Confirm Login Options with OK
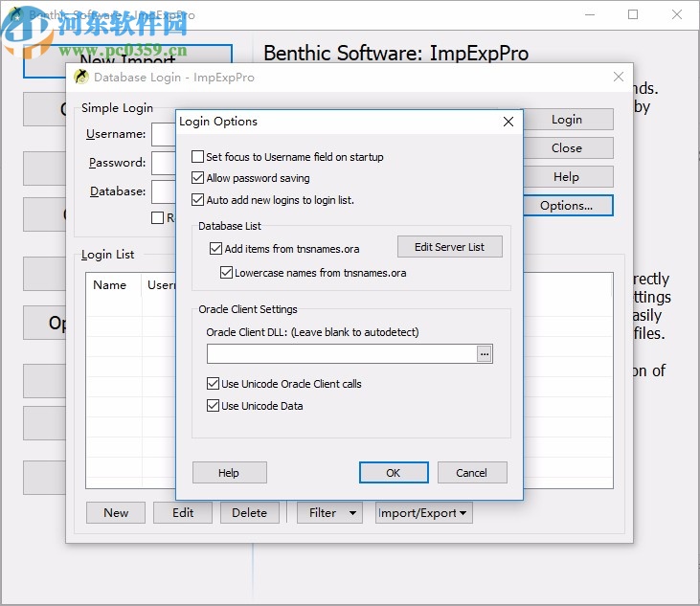The image size is (700, 606). [x=394, y=473]
